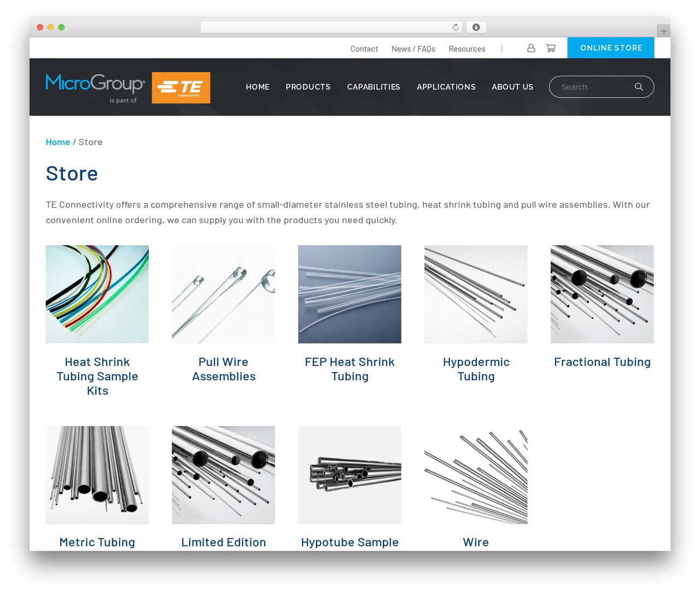This screenshot has width=700, height=593.
Task: Click the Online Store button
Action: point(611,48)
